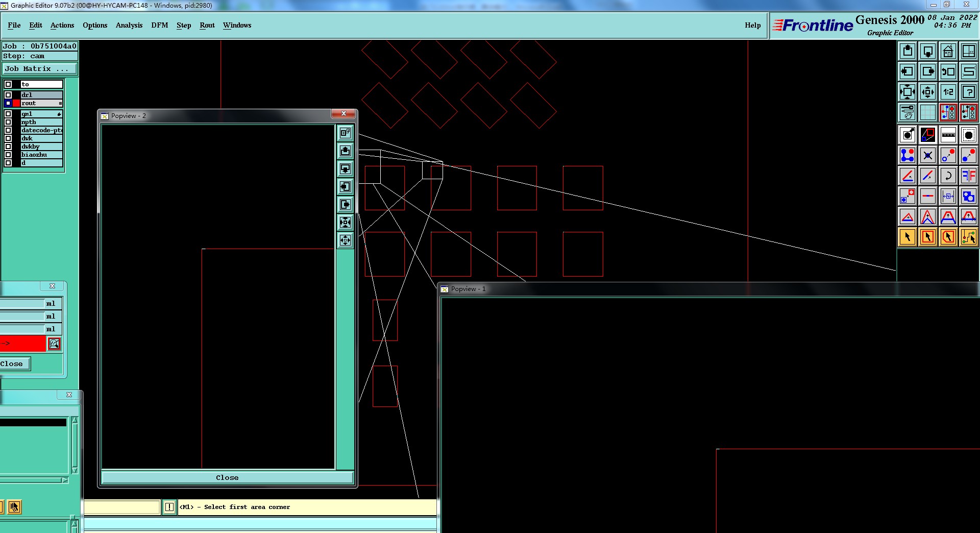
Task: Click the Close button in Popview 2
Action: [227, 477]
